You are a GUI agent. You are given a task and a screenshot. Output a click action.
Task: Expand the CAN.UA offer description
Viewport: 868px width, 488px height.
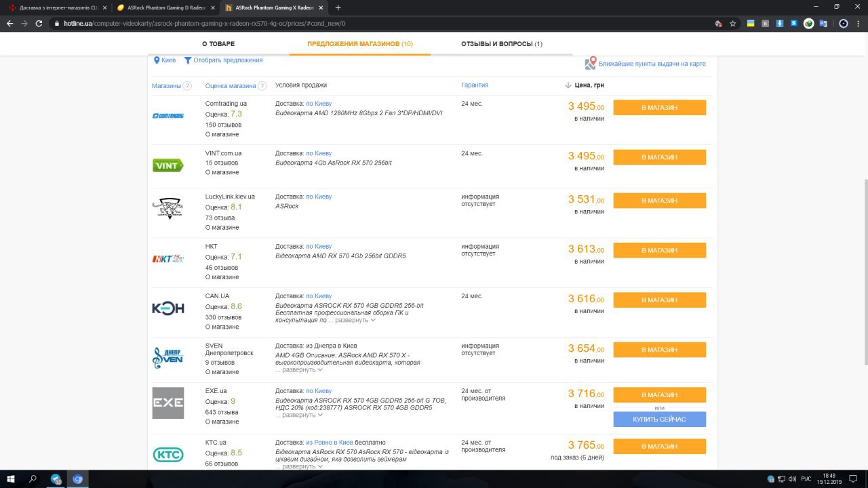click(x=355, y=320)
